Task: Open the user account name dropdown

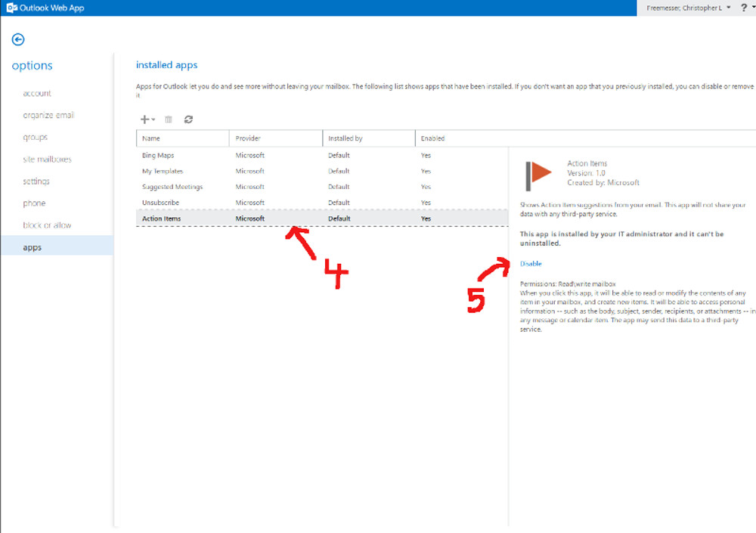Action: point(689,8)
